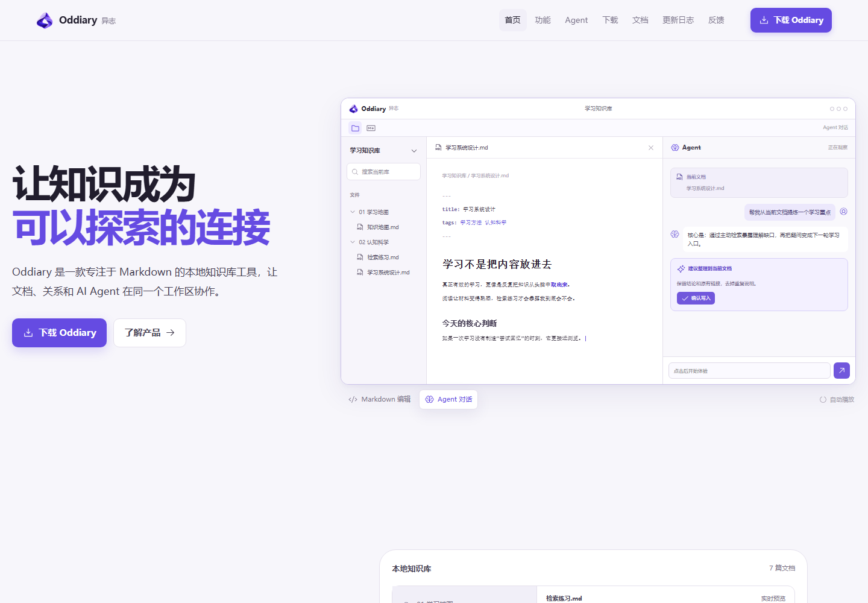The width and height of the screenshot is (868, 603).
Task: Open the 下载 nav item in the header
Action: 610,20
